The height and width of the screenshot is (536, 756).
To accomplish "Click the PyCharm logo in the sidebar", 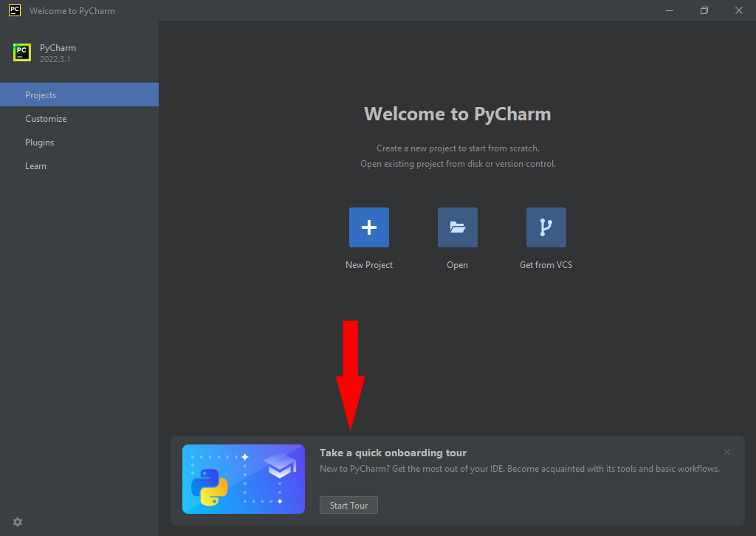I will 22,53.
